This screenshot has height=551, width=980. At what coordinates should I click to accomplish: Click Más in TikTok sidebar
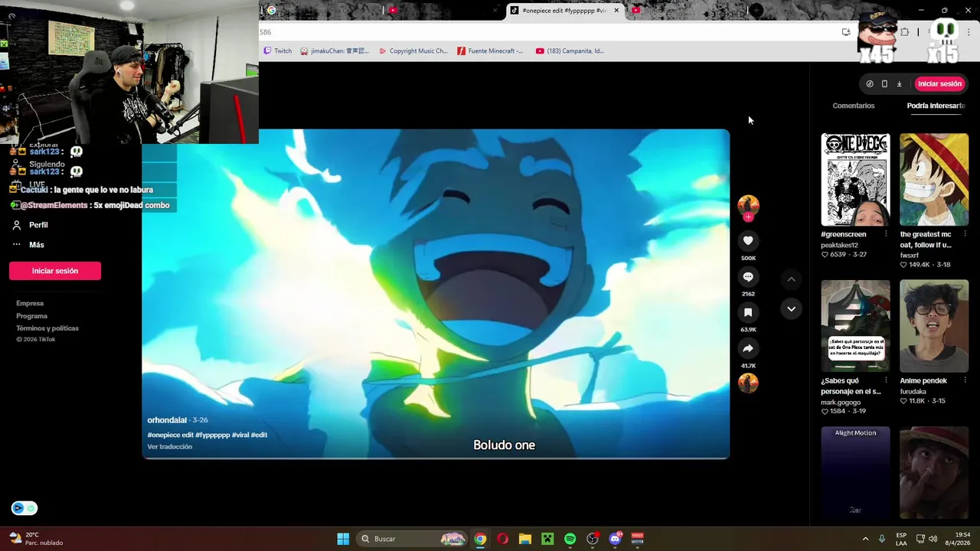[37, 245]
